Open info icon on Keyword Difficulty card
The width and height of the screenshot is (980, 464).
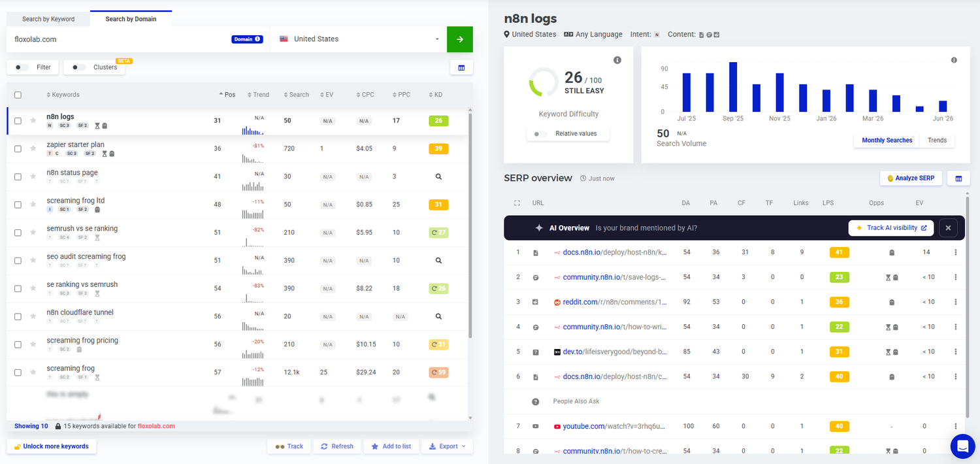click(x=617, y=60)
